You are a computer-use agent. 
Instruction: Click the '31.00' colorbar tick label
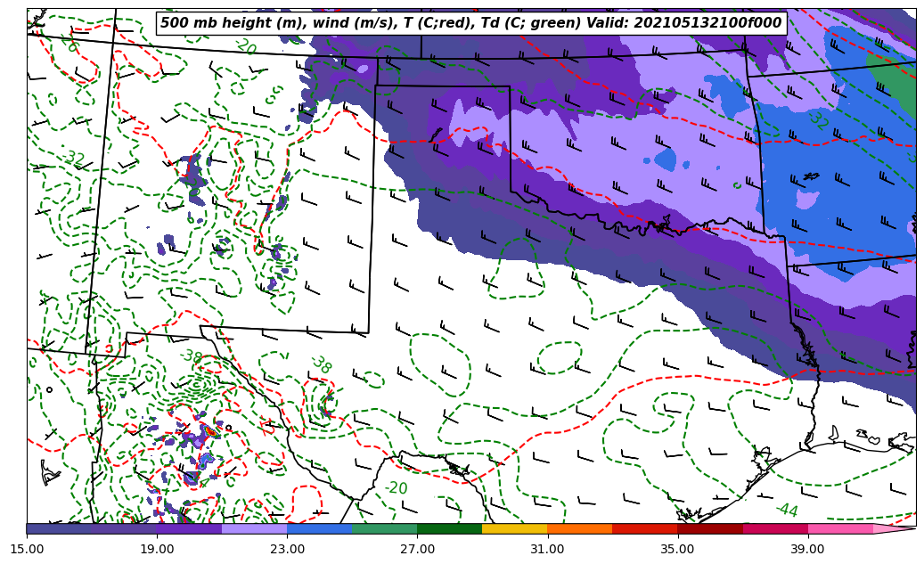coord(547,549)
